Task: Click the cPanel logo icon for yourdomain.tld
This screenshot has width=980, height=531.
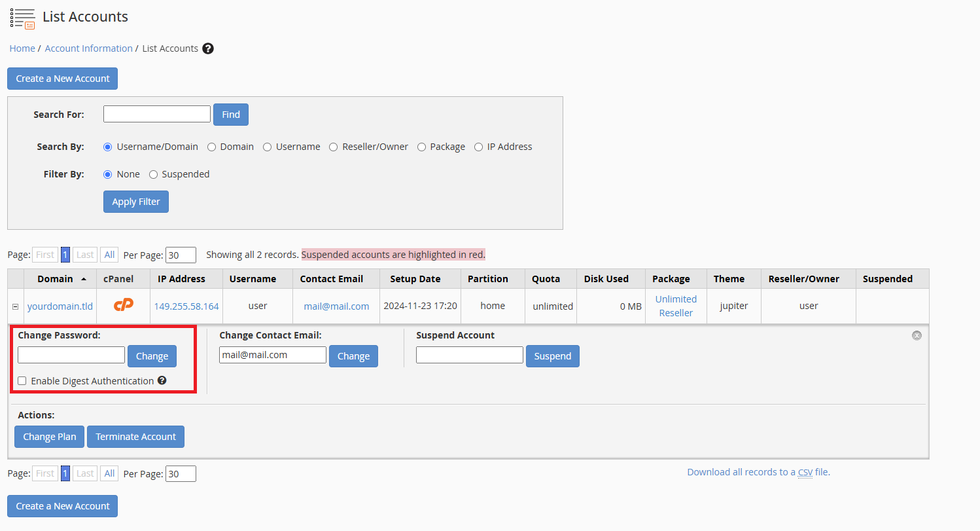Action: tap(124, 305)
